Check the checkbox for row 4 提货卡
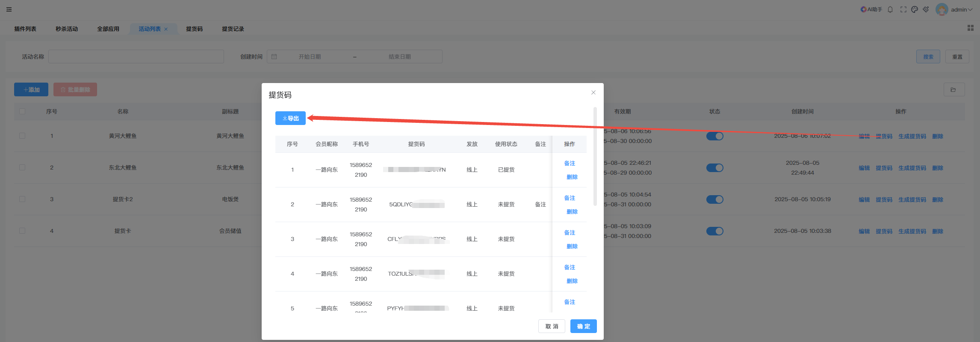The width and height of the screenshot is (980, 342). click(22, 231)
